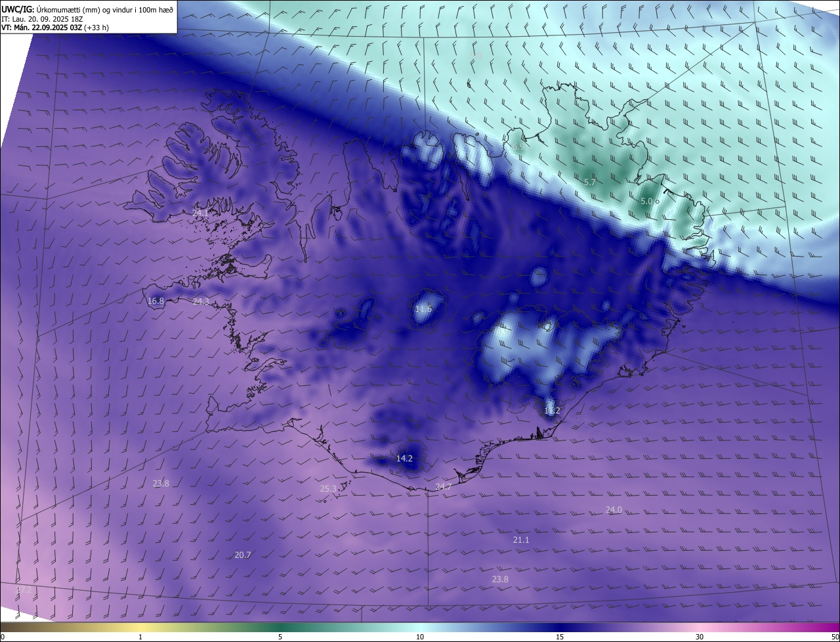840x642 pixels.
Task: Click the 25.3 value off south coast
Action: 328,488
